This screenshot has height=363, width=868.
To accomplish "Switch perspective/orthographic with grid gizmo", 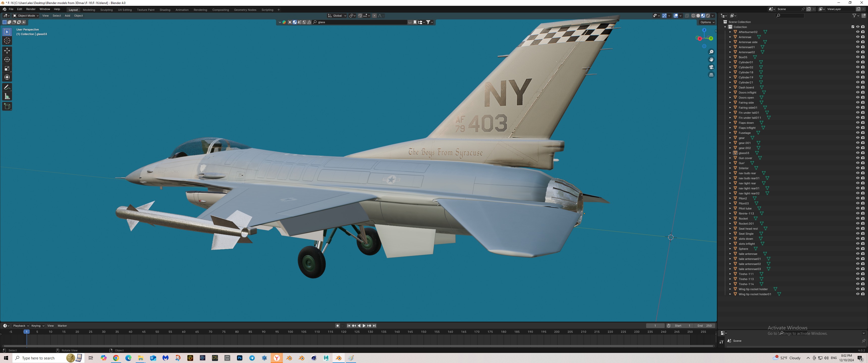I will tap(711, 75).
